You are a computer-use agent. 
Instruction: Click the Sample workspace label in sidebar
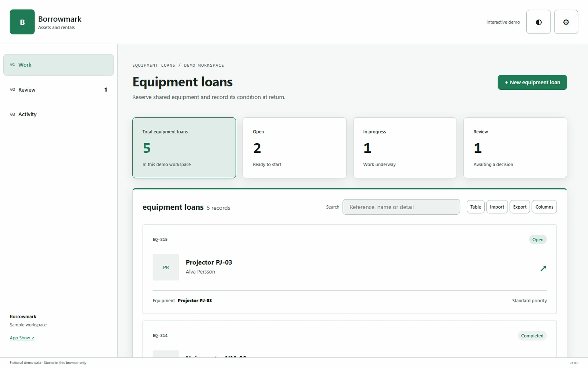pyautogui.click(x=28, y=325)
